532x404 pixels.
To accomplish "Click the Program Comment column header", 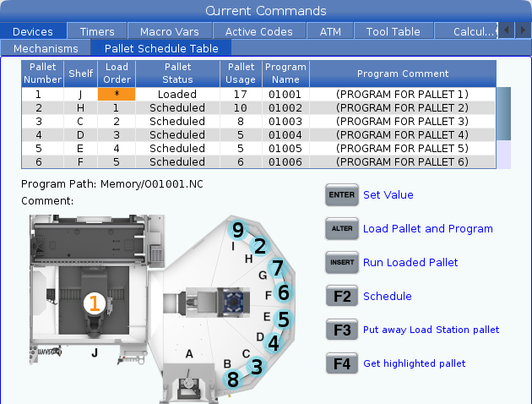I will [403, 74].
